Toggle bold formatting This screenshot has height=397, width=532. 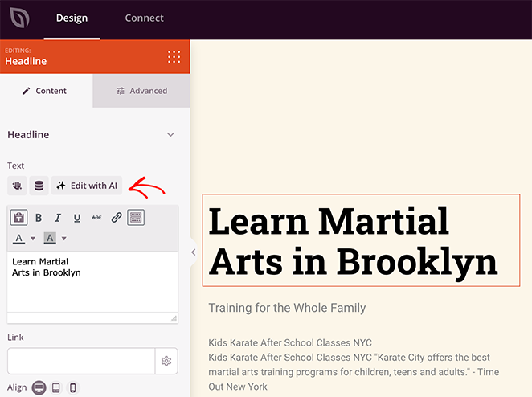pos(39,218)
